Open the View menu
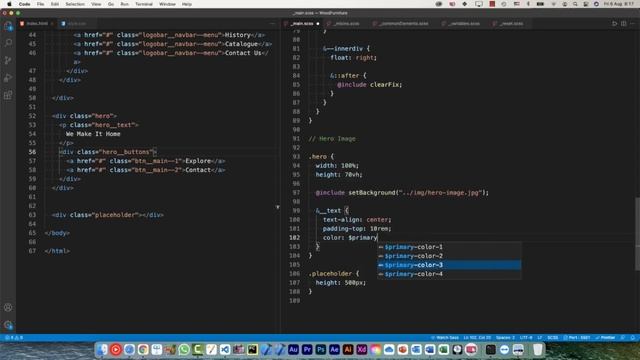 96,4
